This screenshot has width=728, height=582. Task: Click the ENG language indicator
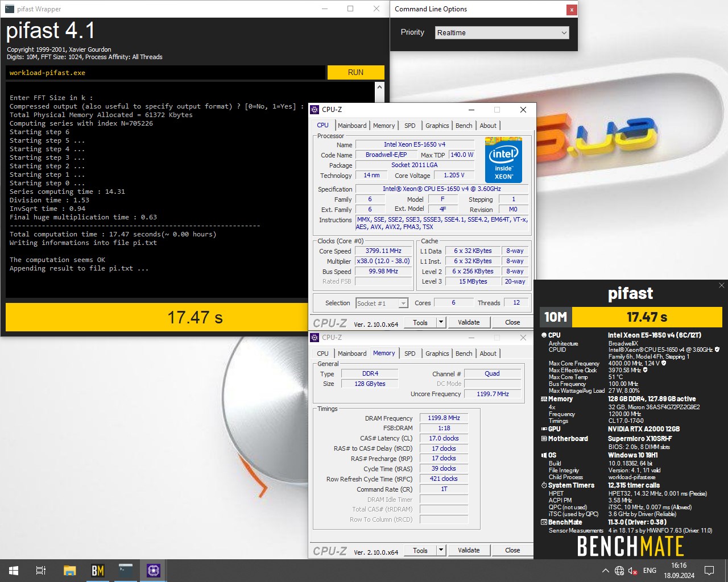click(650, 571)
